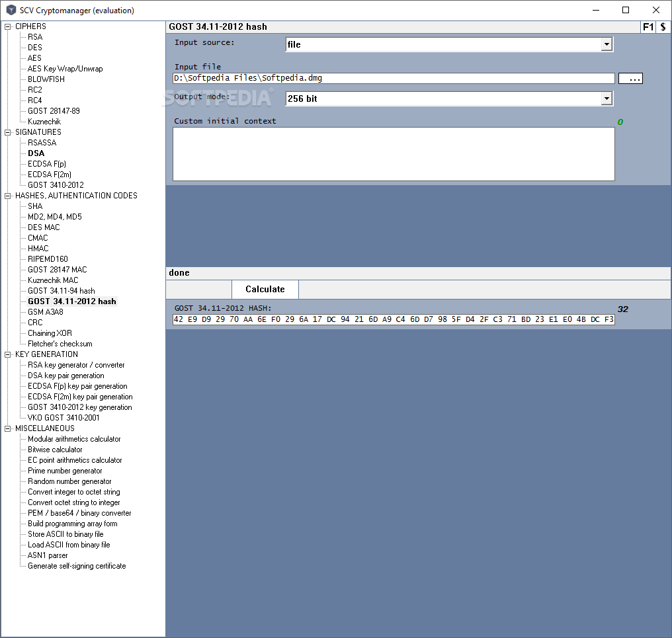The image size is (672, 638).
Task: Select CMAC item
Action: (38, 238)
